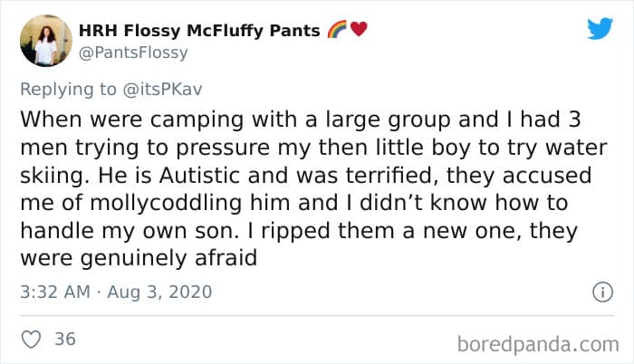Open the tweet info circle icon

point(599,292)
